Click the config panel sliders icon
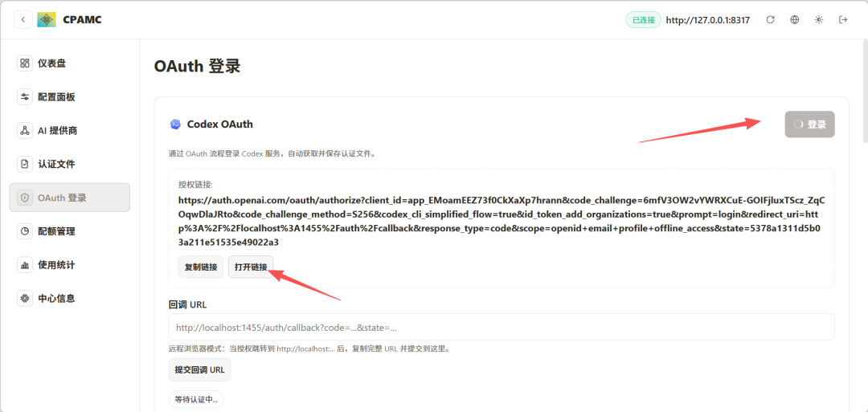This screenshot has height=412, width=868. click(24, 97)
